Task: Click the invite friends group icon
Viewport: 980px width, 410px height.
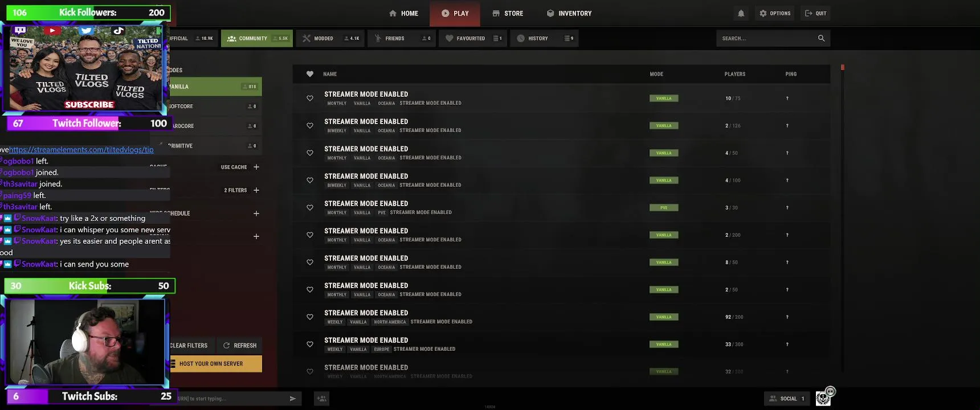Action: [x=321, y=399]
